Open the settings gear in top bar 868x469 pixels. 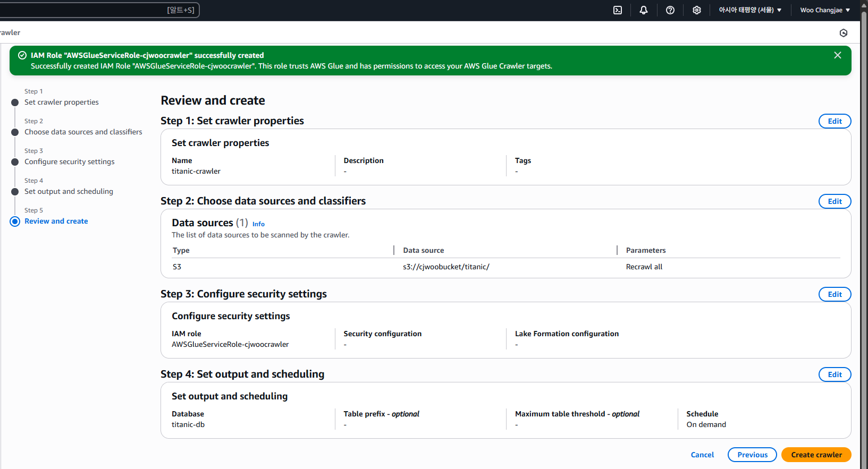[x=697, y=10]
